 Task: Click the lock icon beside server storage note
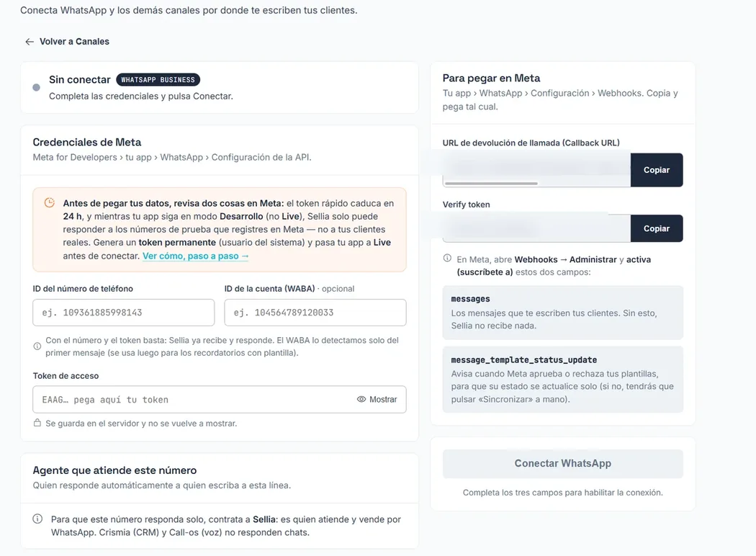click(x=37, y=423)
